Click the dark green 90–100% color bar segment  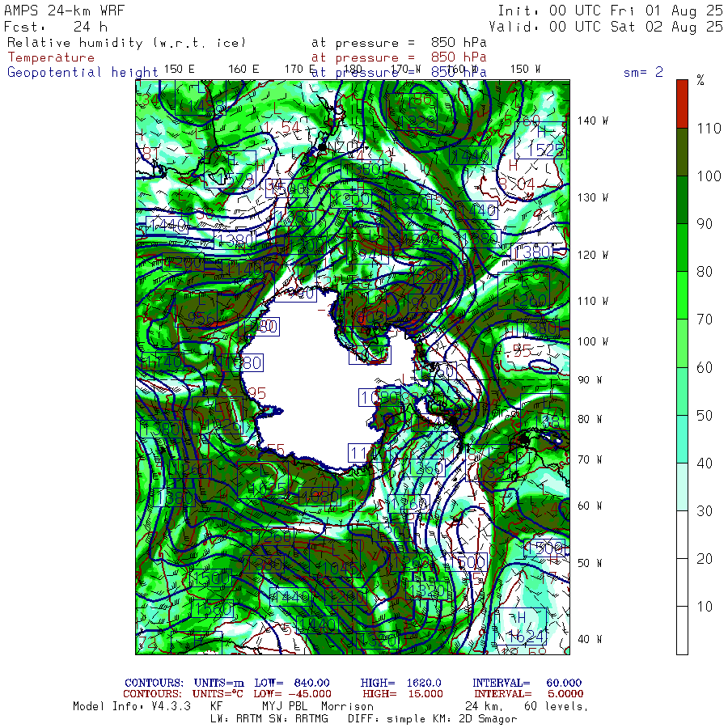(x=682, y=200)
